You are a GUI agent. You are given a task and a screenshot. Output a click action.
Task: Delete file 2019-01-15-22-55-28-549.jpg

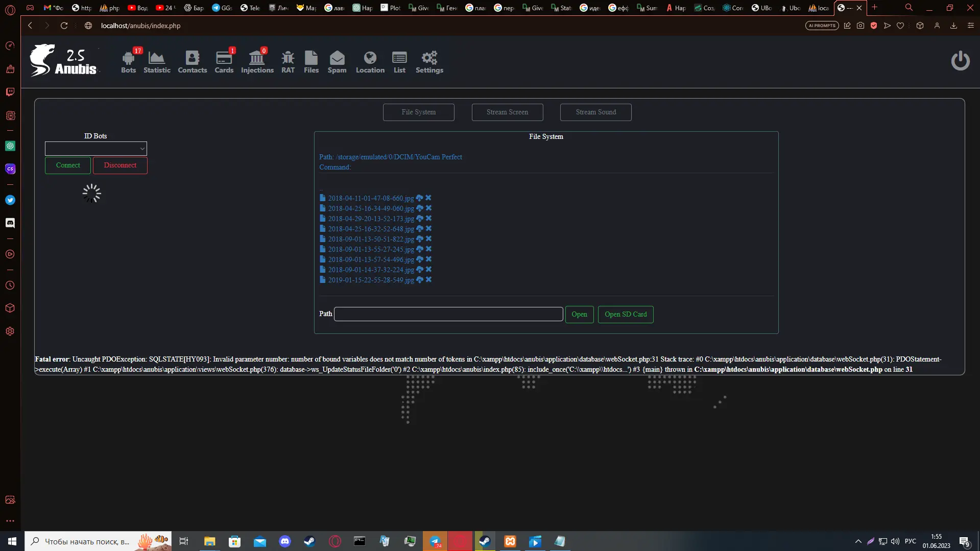(428, 280)
